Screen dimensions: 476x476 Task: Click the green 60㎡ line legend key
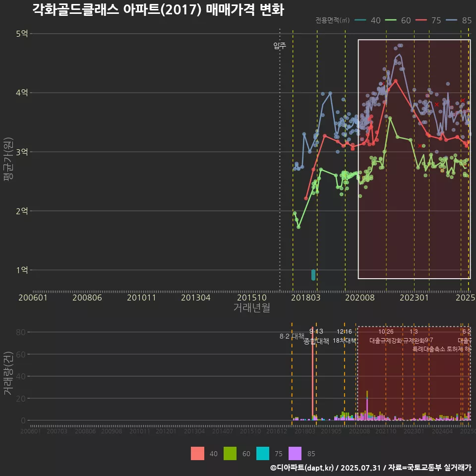[391, 20]
